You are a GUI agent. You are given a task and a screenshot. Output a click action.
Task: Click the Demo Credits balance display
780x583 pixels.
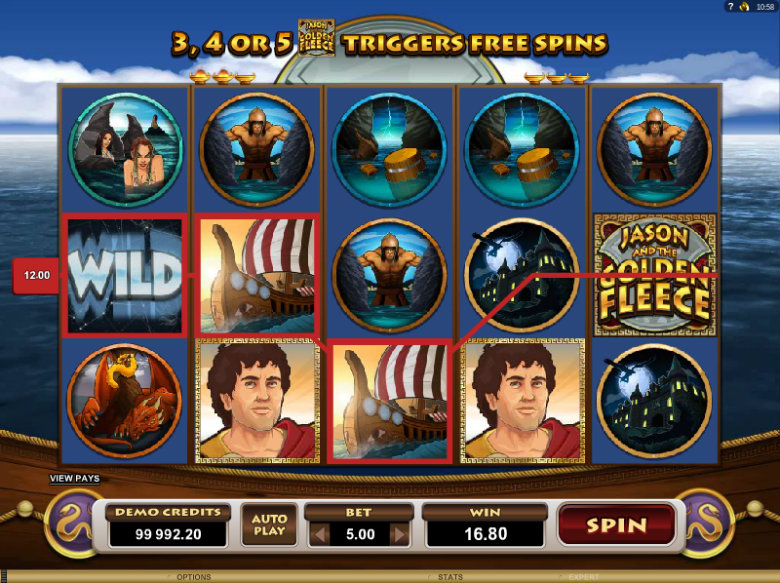click(168, 534)
